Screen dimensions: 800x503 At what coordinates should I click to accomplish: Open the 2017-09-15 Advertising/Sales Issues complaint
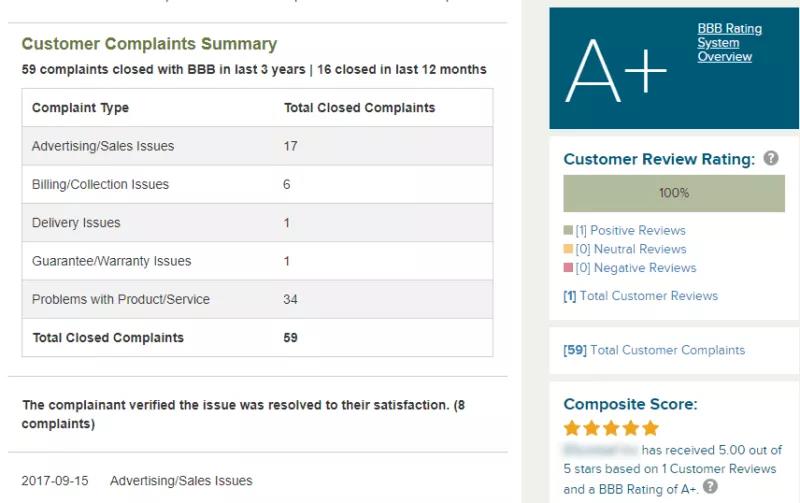tap(181, 481)
